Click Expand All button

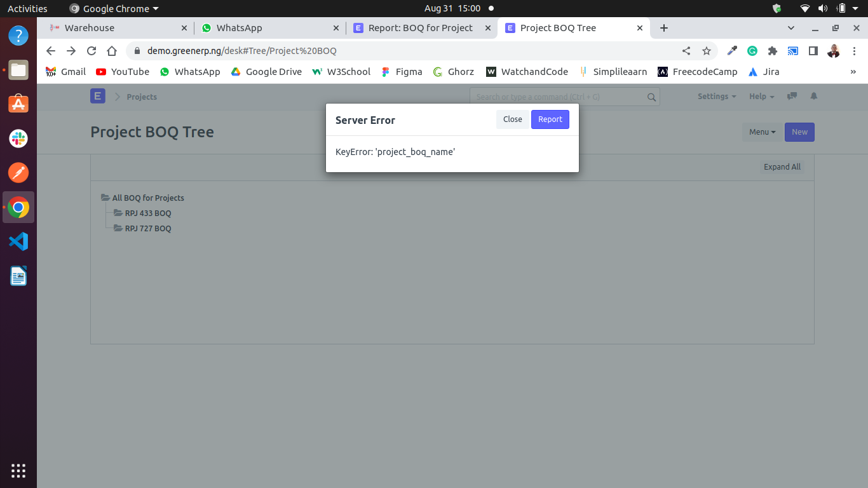782,167
